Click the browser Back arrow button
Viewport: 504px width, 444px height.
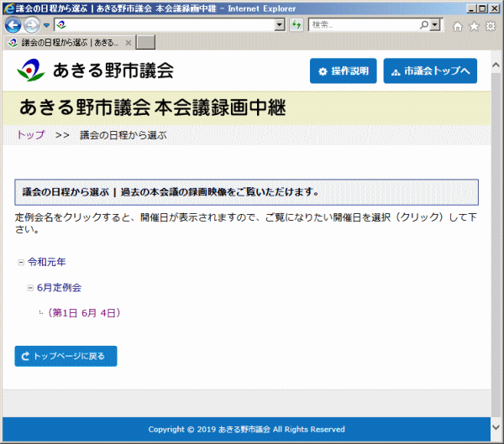(13, 25)
